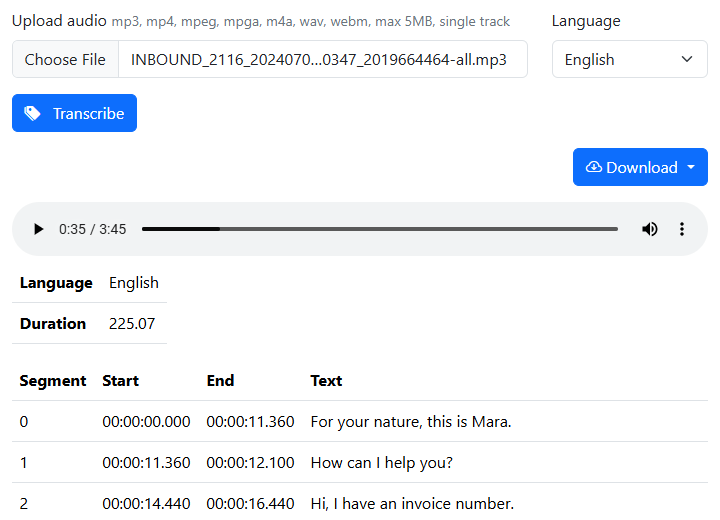Select text "How can I help you?"
Image resolution: width=720 pixels, height=520 pixels.
(382, 463)
